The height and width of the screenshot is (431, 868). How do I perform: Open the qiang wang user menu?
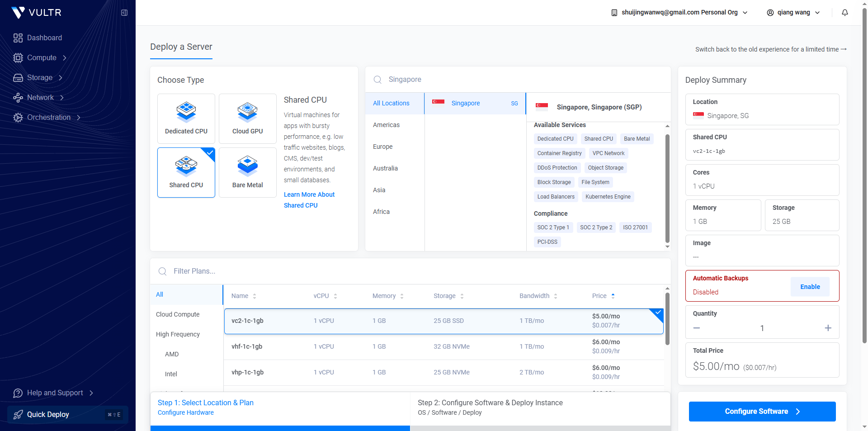[x=793, y=13]
